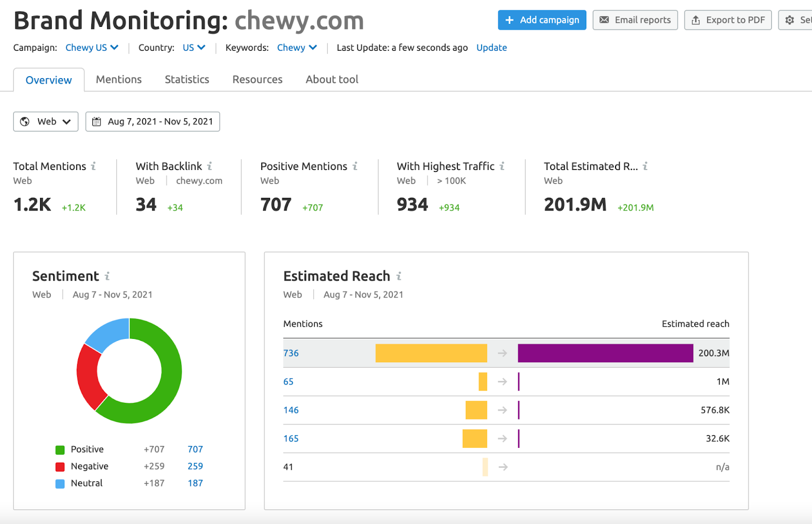This screenshot has width=812, height=524.
Task: Click the info icon next to With Highest Traffic
Action: [502, 166]
